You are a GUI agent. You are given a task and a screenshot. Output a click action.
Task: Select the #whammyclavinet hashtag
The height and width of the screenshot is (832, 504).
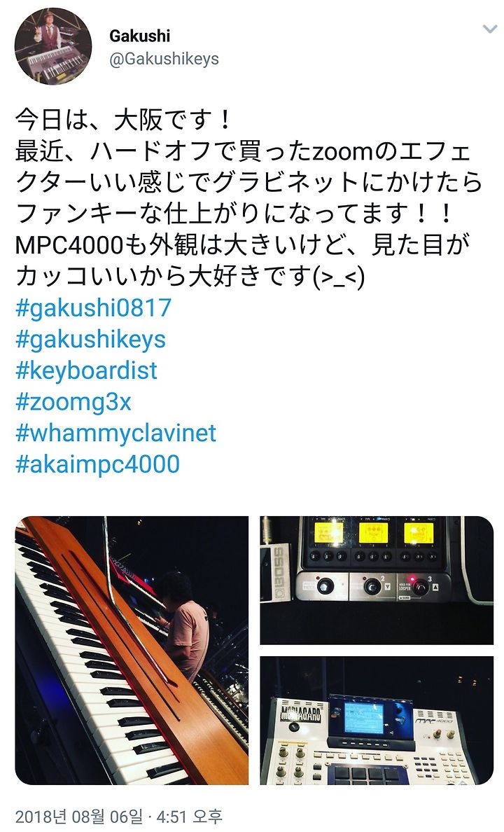coord(115,433)
